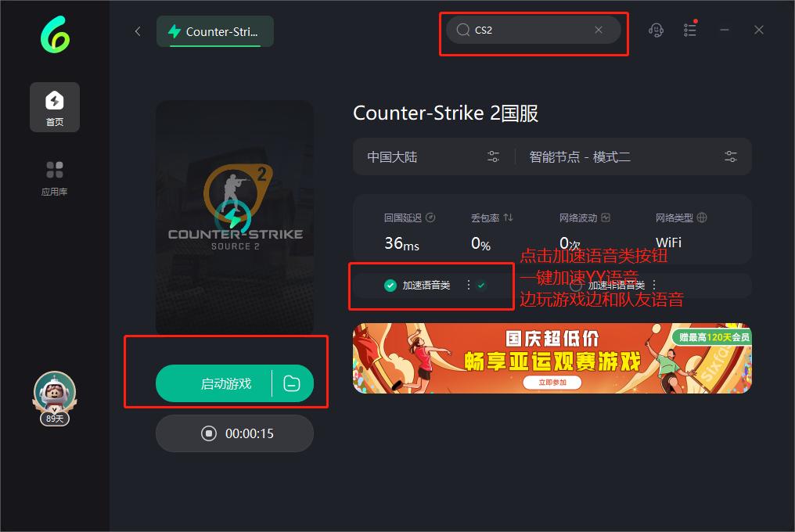Click the 网络波动 chart icon
795x532 pixels.
click(x=606, y=217)
